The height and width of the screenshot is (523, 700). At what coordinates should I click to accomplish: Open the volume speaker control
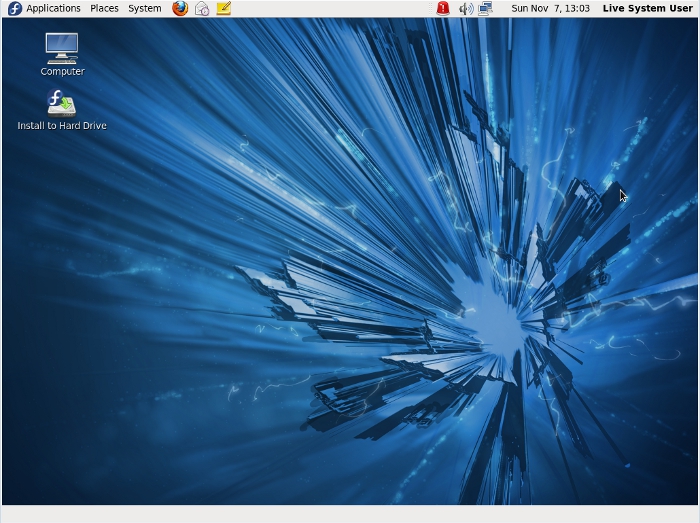[x=465, y=8]
